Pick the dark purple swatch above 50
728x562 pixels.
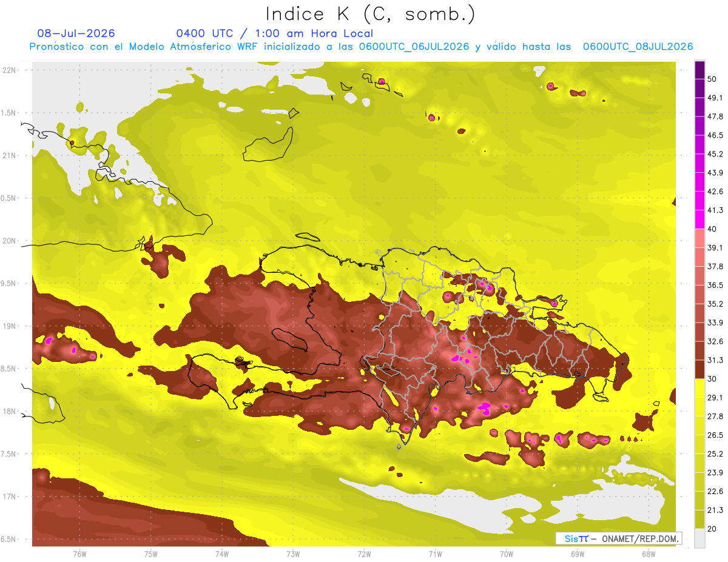[x=699, y=70]
